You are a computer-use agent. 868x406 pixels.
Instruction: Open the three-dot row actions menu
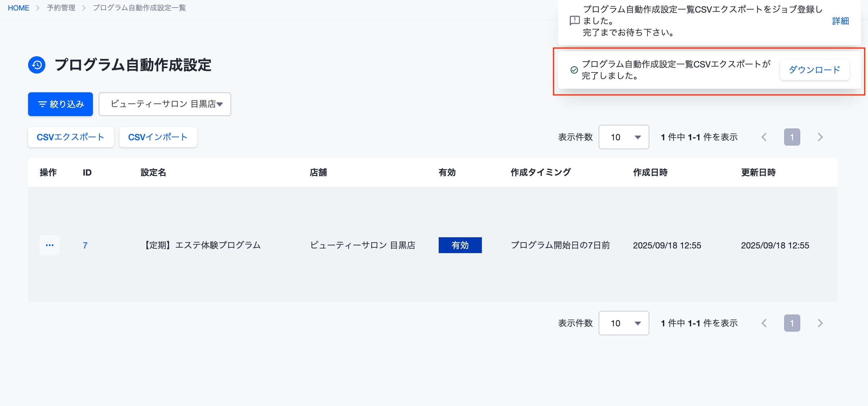(x=50, y=245)
